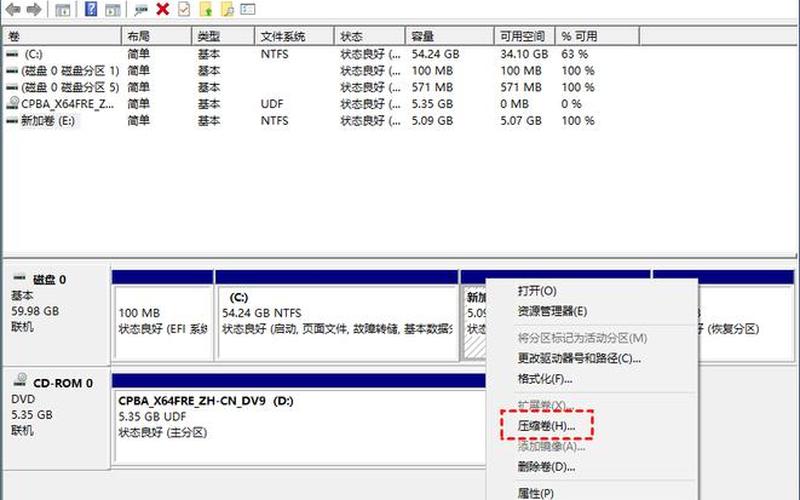Click the Back arrow in the toolbar
Screen dimensions: 800x500
[x=13, y=9]
